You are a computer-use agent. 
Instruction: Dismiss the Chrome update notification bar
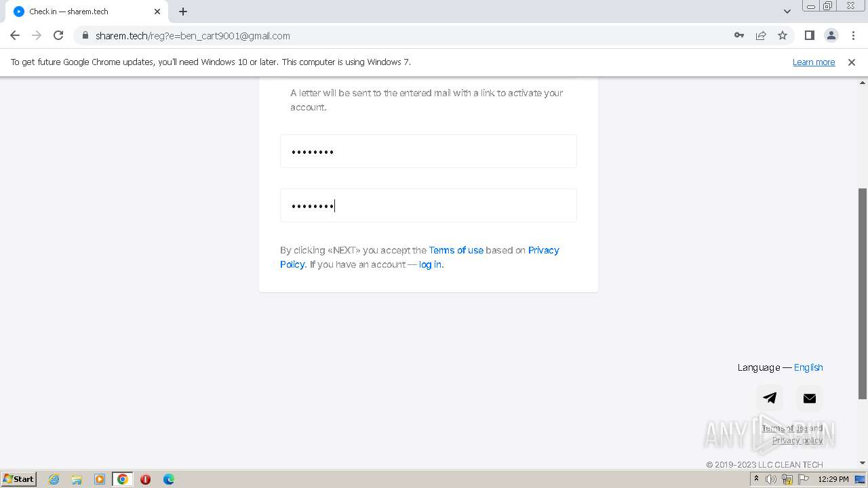click(852, 62)
